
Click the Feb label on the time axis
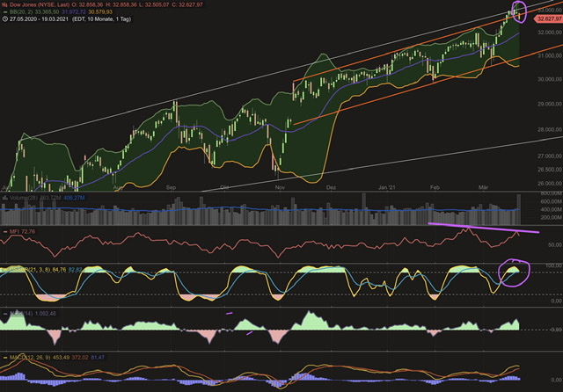[x=435, y=187]
